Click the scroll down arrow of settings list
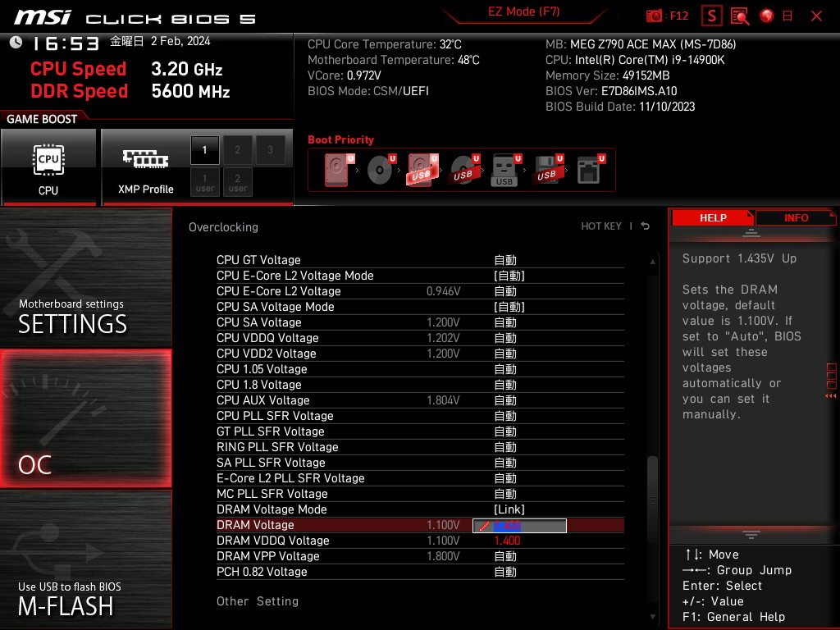840x630 pixels. 652,617
